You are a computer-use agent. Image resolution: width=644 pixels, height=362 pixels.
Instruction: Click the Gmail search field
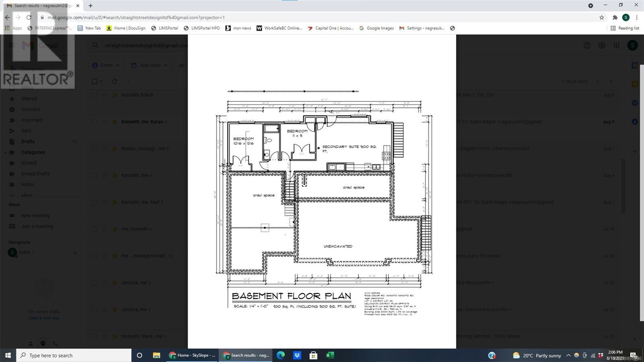(146, 46)
